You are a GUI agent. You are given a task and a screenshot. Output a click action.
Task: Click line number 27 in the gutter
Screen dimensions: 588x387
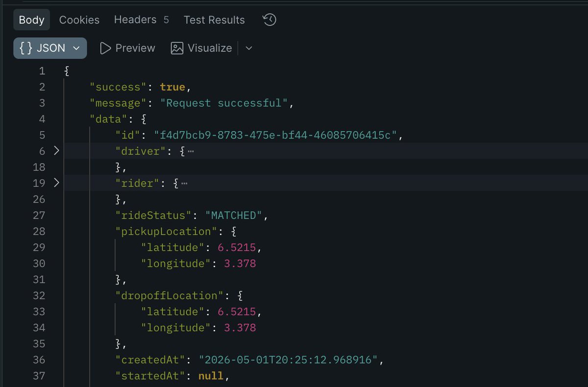[39, 215]
